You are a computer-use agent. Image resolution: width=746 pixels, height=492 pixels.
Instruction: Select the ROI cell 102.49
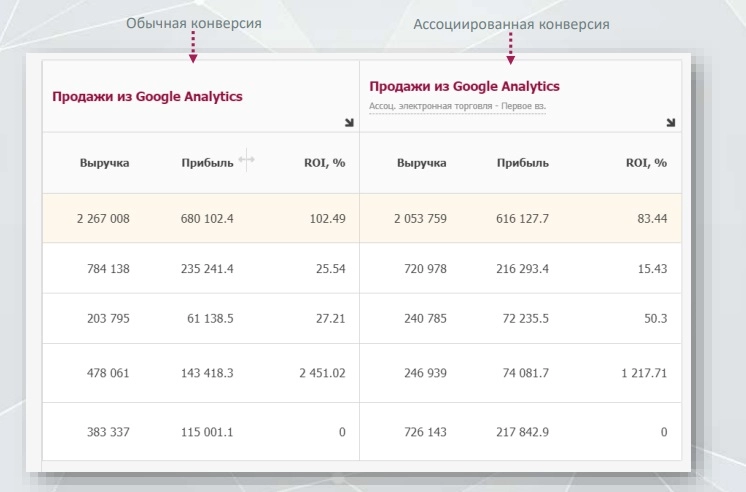tap(327, 218)
